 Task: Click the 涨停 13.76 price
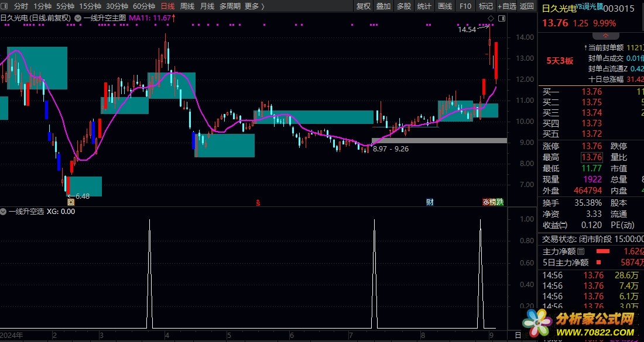[x=592, y=146]
